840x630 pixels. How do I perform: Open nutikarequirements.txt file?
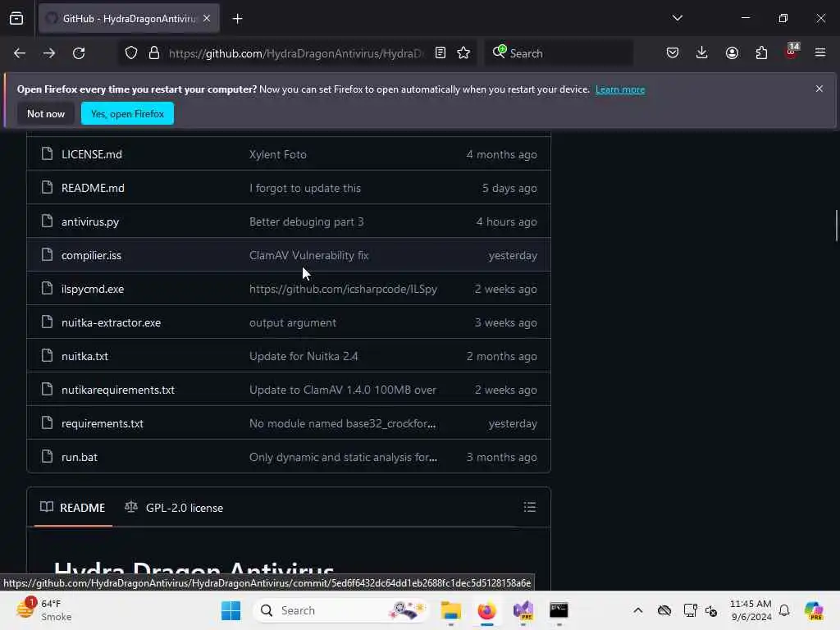point(118,390)
